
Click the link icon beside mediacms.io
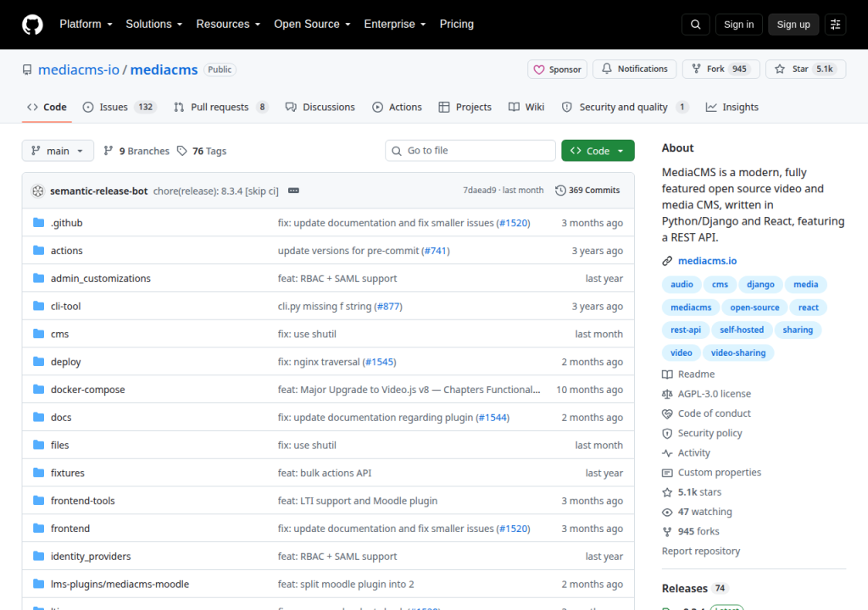pos(667,261)
